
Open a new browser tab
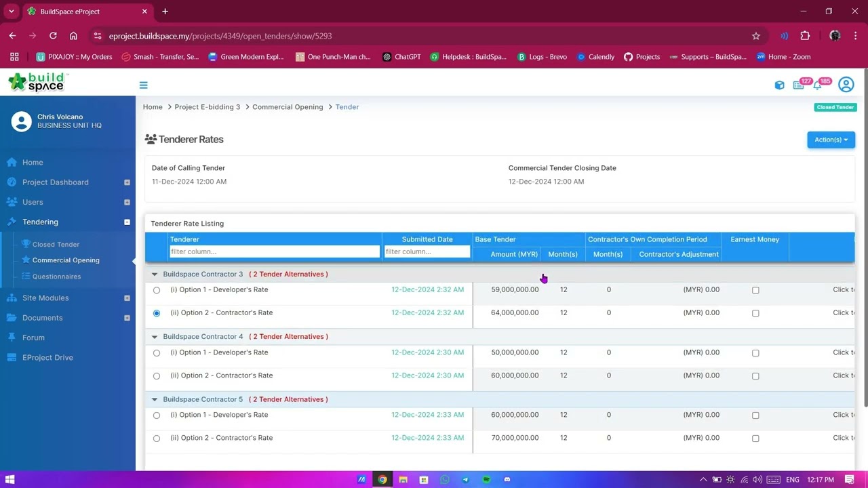[165, 12]
